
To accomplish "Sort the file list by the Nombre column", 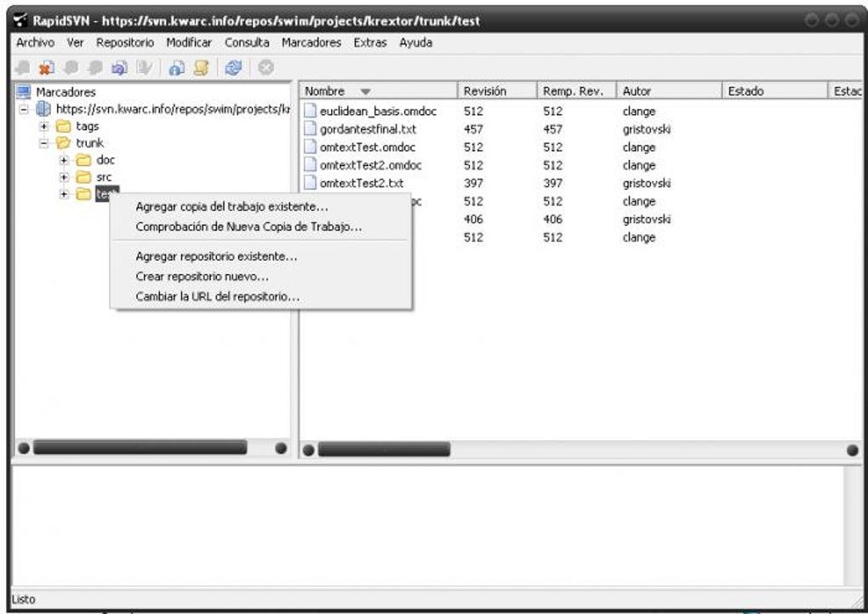I will (x=379, y=91).
